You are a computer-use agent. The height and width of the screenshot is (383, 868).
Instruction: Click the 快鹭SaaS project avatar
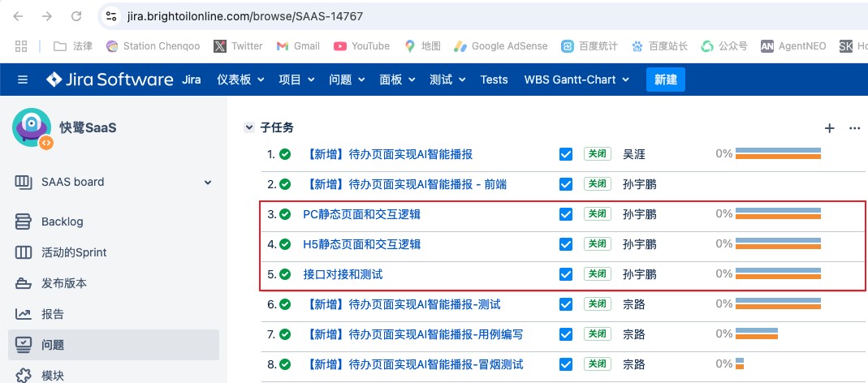[x=32, y=128]
